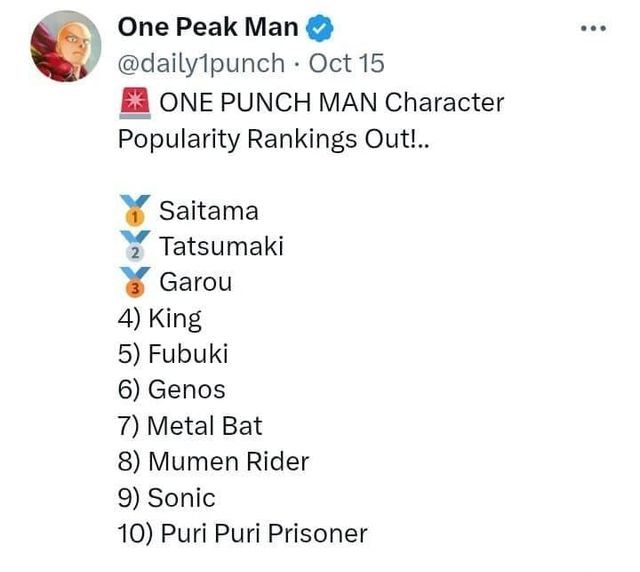This screenshot has width=640, height=572.
Task: Select the Tatsumaki ranking line
Action: click(x=220, y=246)
